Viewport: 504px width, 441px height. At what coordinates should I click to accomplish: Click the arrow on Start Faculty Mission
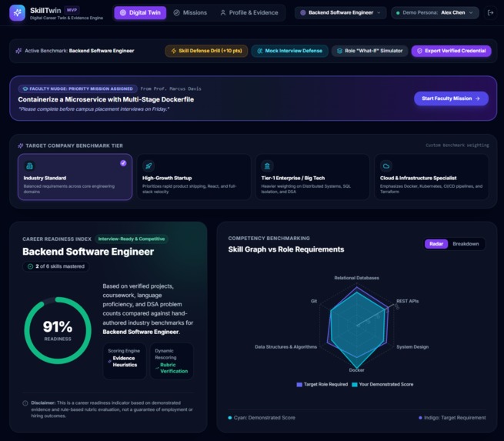click(478, 99)
